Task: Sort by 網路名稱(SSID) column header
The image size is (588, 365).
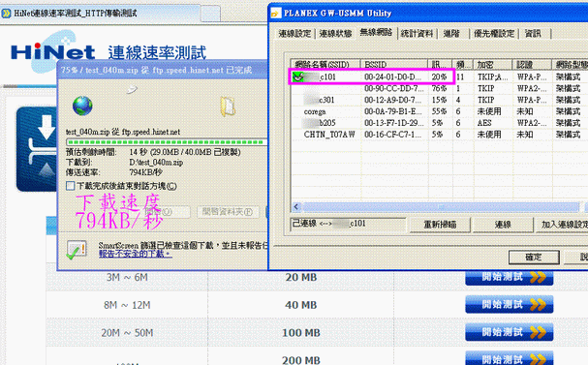Action: click(325, 65)
